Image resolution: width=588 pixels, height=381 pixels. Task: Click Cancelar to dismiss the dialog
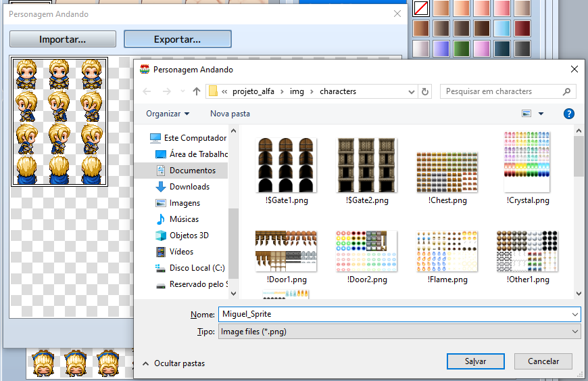[543, 361]
